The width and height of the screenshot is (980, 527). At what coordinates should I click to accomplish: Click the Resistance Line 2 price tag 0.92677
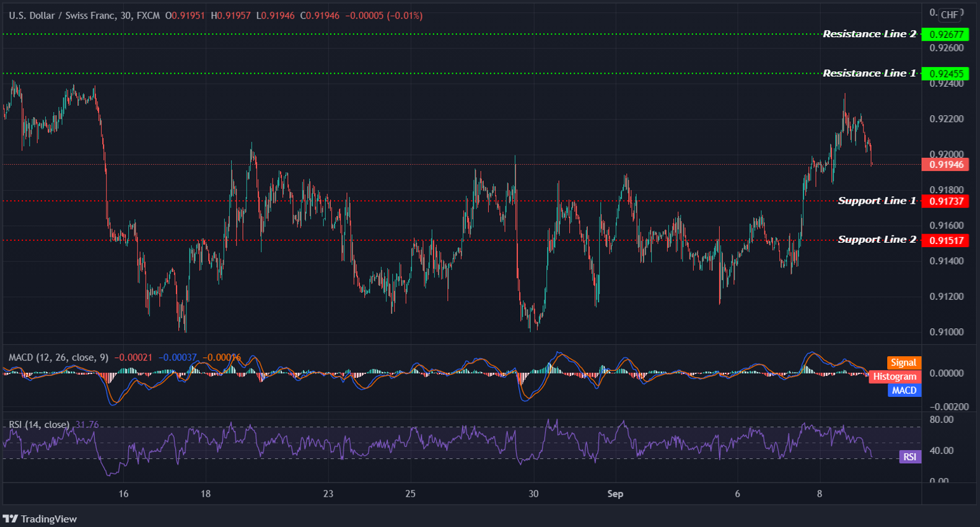[945, 35]
